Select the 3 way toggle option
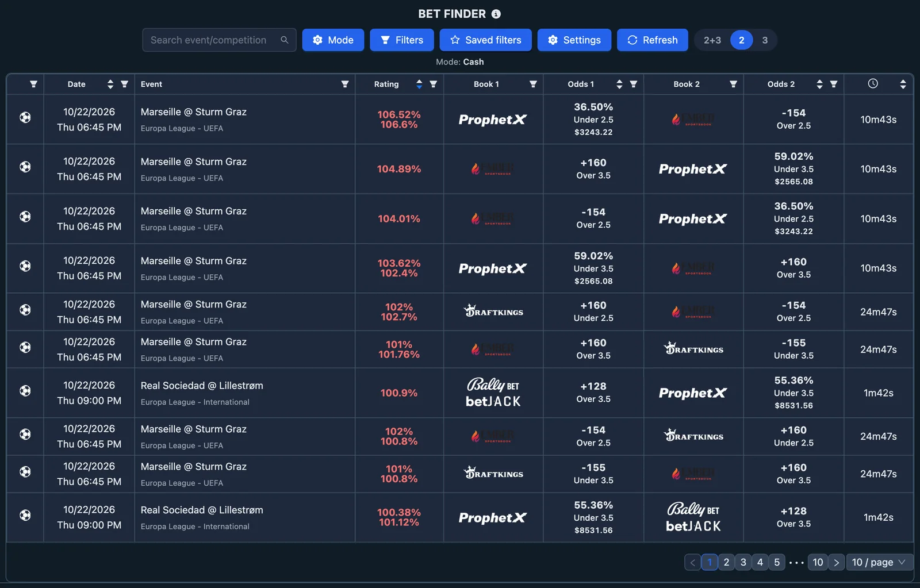Viewport: 920px width, 588px height. coord(765,40)
